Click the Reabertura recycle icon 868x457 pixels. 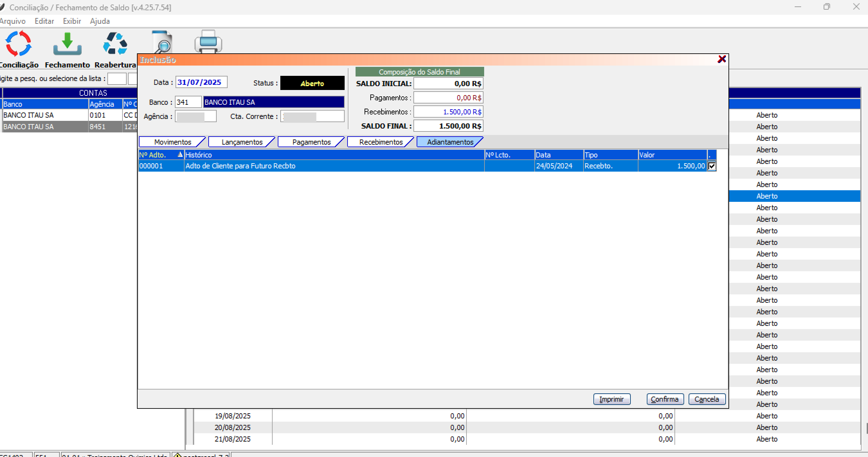[115, 44]
